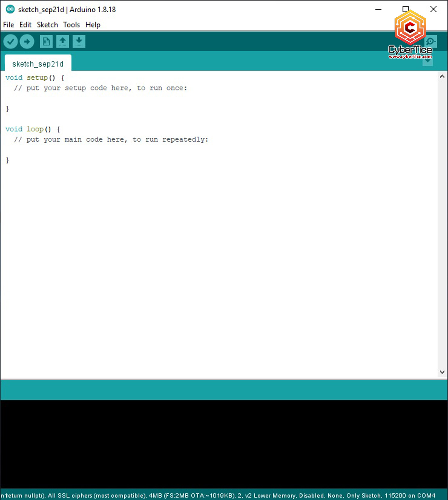Select the sketch_sep21d tab
Viewport: 448px width, 500px height.
(38, 64)
